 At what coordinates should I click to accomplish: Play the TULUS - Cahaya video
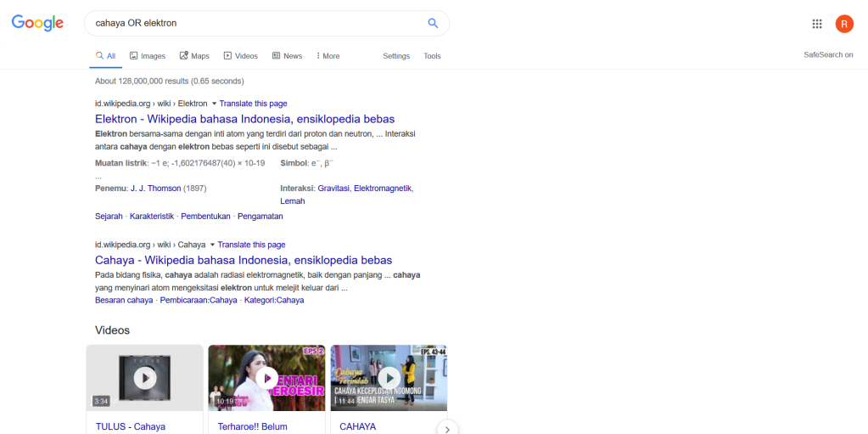(145, 378)
